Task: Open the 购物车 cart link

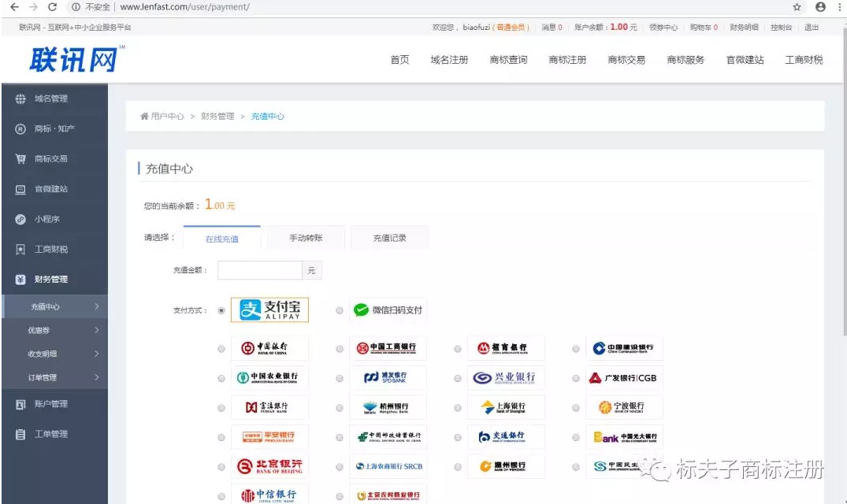Action: 704,27
